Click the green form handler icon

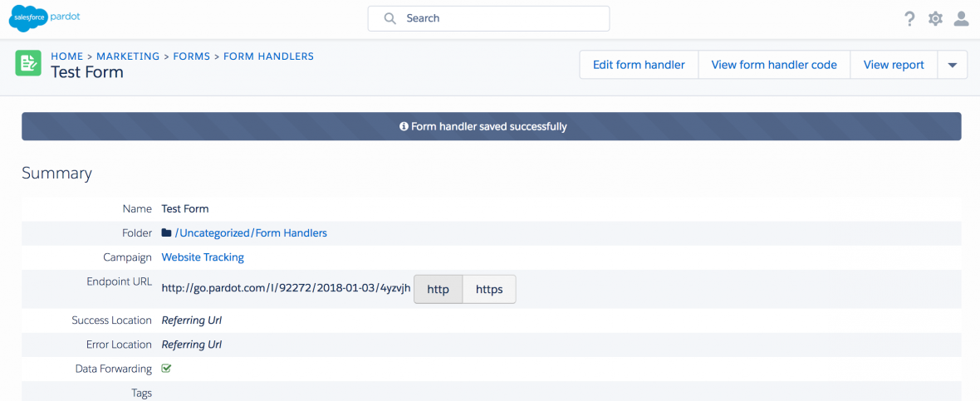click(28, 63)
